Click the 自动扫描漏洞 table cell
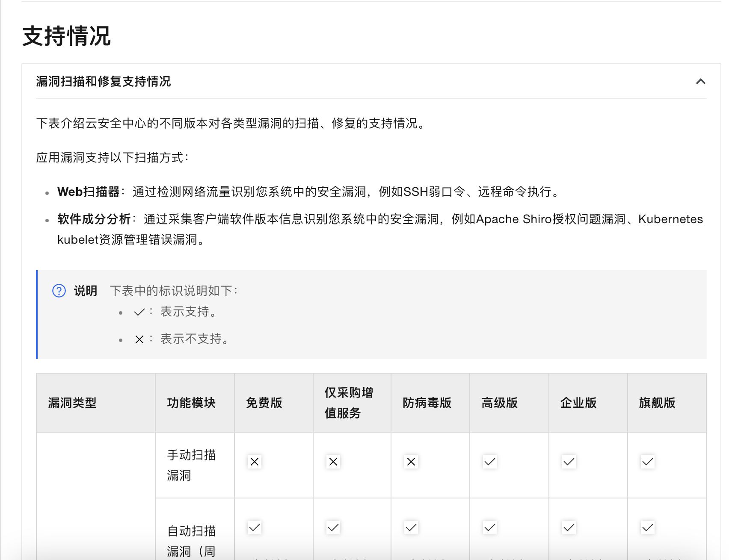The width and height of the screenshot is (729, 560). click(195, 529)
